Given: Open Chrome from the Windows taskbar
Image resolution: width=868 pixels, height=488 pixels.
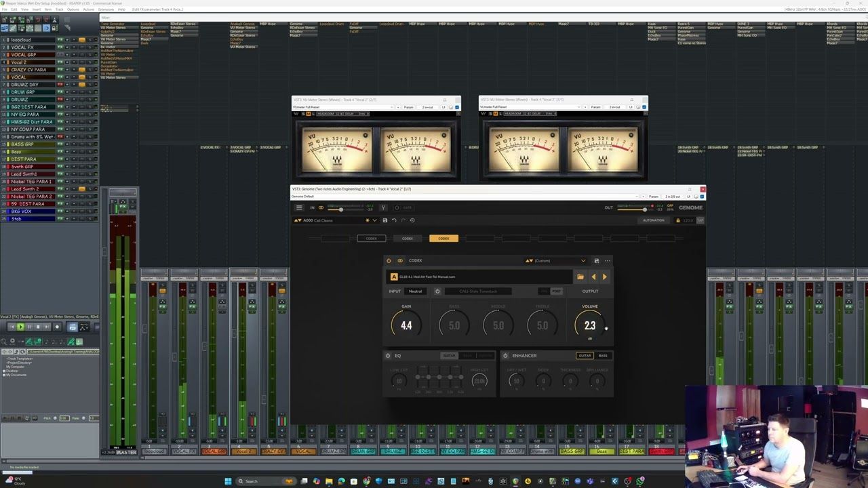Looking at the screenshot, I should tap(366, 481).
